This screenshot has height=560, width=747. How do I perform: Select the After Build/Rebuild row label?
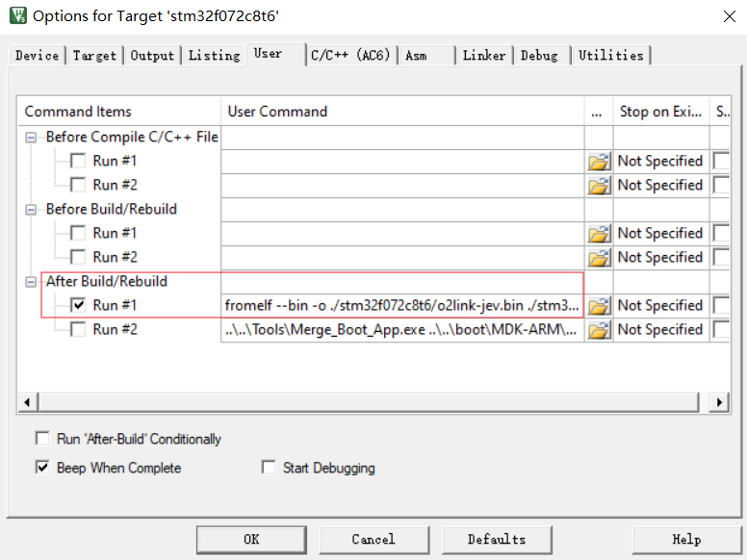pyautogui.click(x=107, y=281)
